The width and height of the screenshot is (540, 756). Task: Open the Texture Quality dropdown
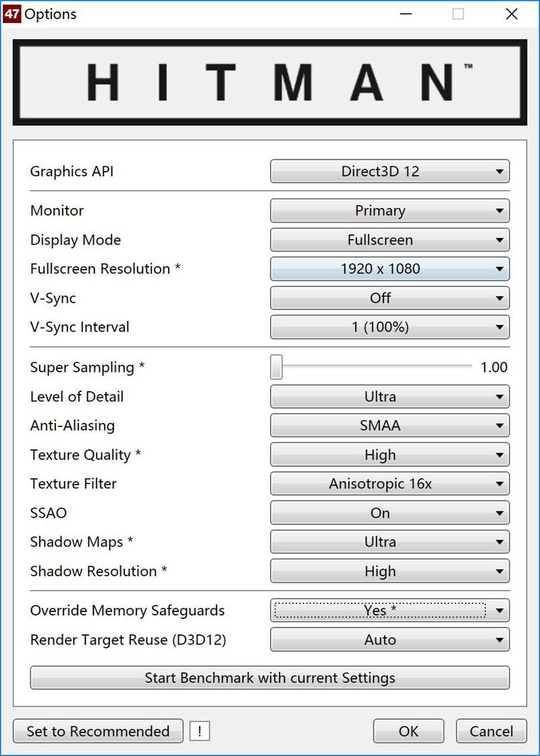pos(389,455)
